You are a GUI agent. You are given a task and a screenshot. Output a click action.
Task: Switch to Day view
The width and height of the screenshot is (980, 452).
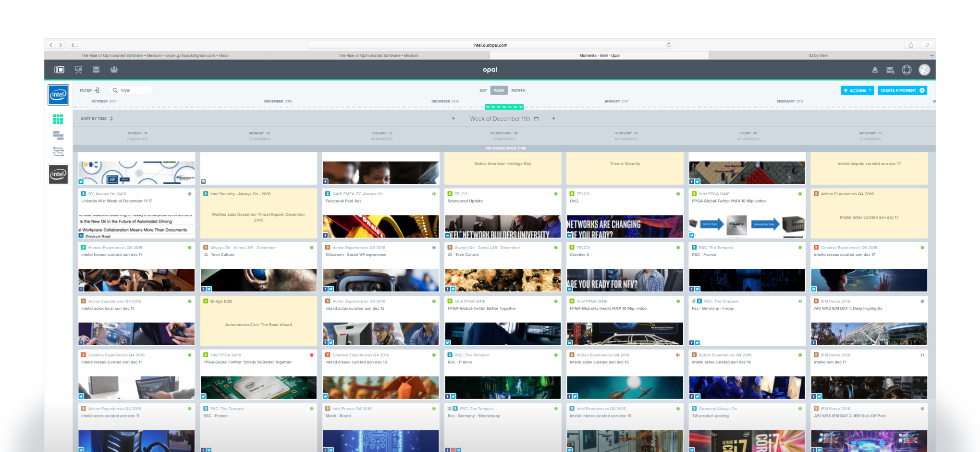point(483,90)
